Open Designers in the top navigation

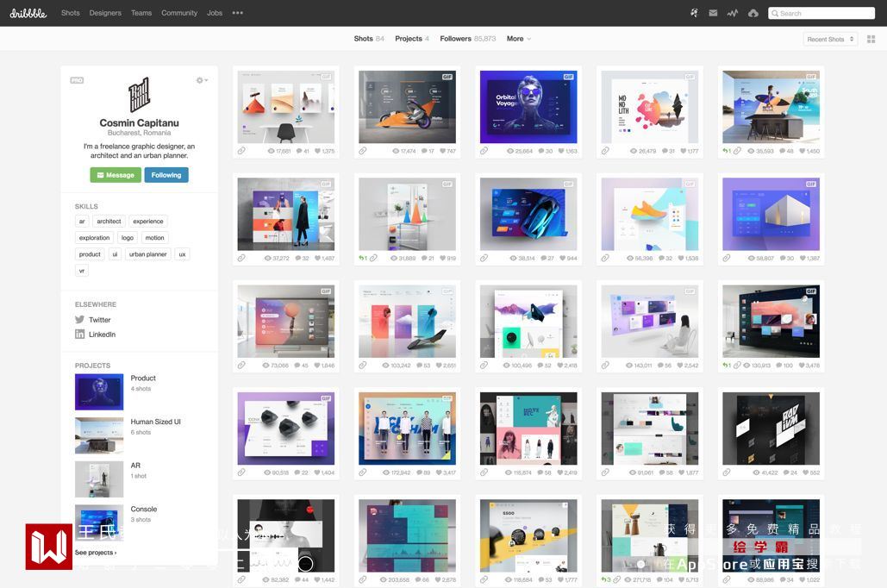105,12
